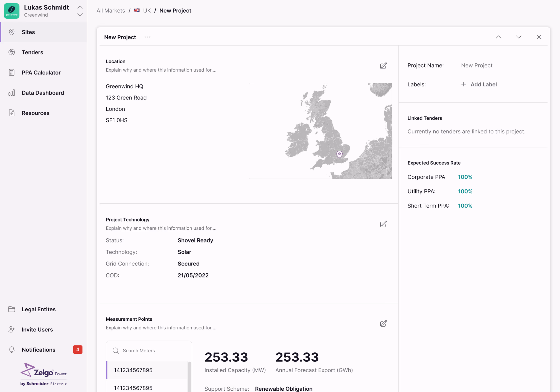Click Short Term PPA 100% value
The width and height of the screenshot is (560, 392).
[x=465, y=206]
